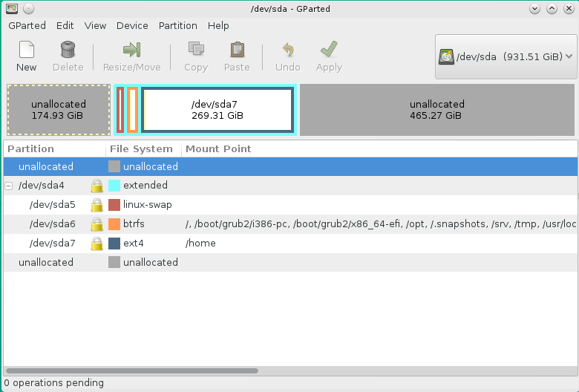The width and height of the screenshot is (579, 392).
Task: Click the Resize/Move arrow icon
Action: [132, 50]
